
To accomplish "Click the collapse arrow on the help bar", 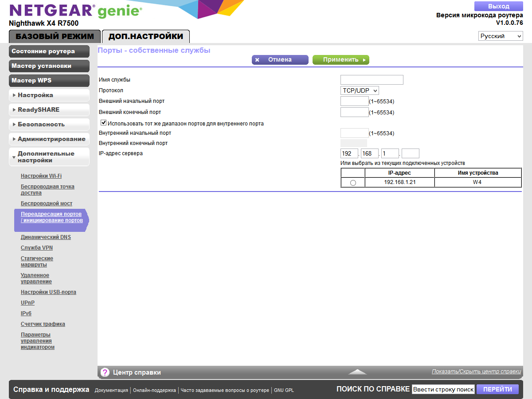I will pos(357,372).
